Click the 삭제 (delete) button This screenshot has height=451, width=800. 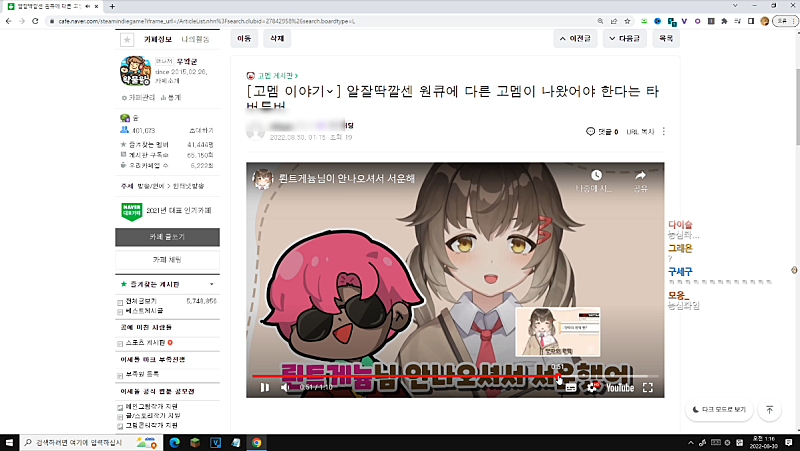[277, 38]
